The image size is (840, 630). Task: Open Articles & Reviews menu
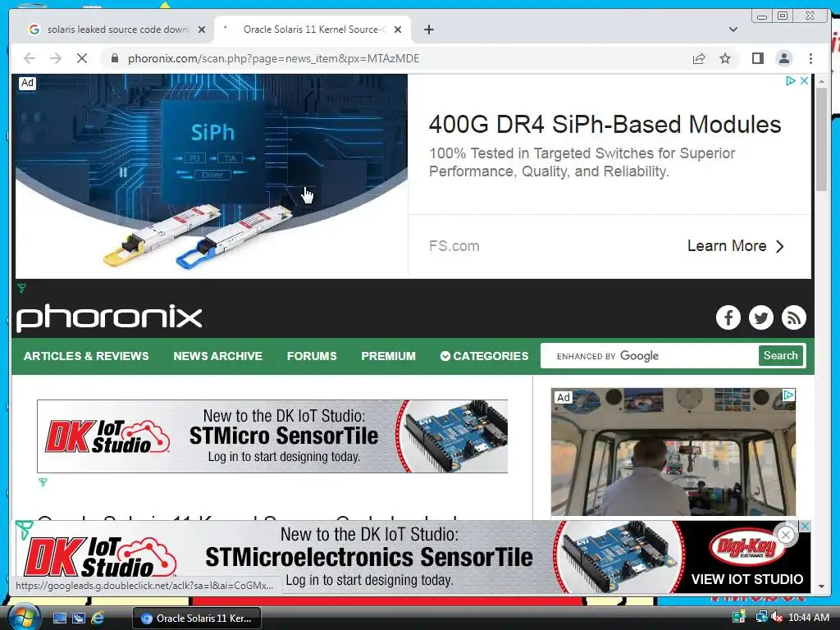(x=85, y=356)
